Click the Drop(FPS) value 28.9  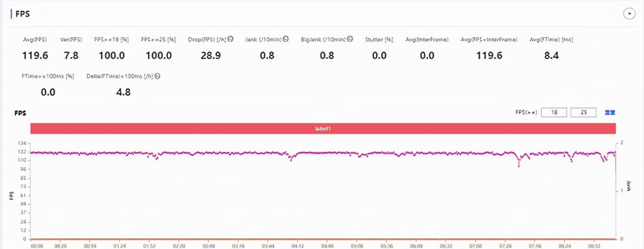[211, 55]
